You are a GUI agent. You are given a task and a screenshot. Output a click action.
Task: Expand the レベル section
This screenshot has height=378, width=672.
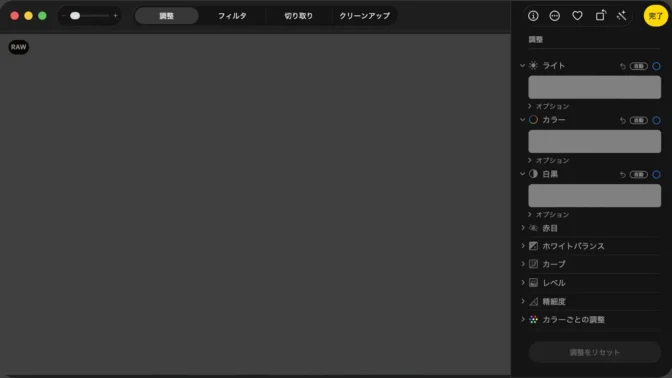(x=523, y=282)
